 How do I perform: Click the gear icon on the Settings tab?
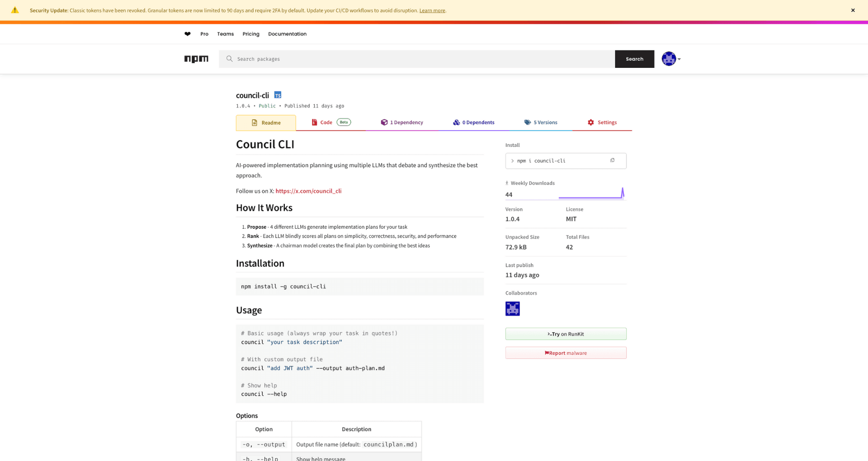click(590, 122)
